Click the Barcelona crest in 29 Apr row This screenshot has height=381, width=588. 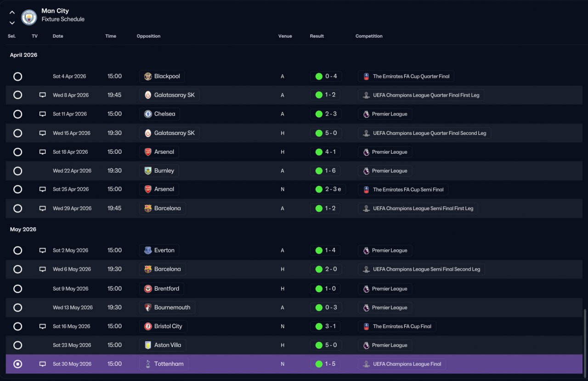[148, 208]
